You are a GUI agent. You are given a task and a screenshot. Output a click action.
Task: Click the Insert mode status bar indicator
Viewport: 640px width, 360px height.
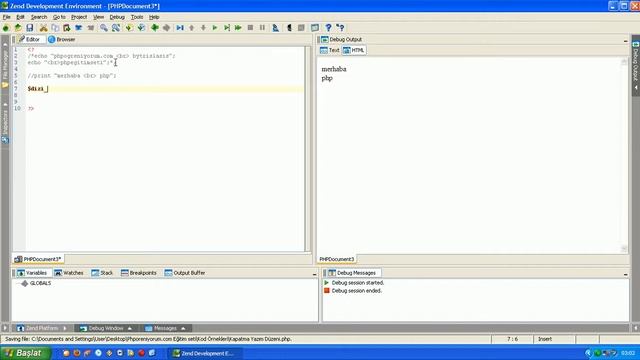545,339
